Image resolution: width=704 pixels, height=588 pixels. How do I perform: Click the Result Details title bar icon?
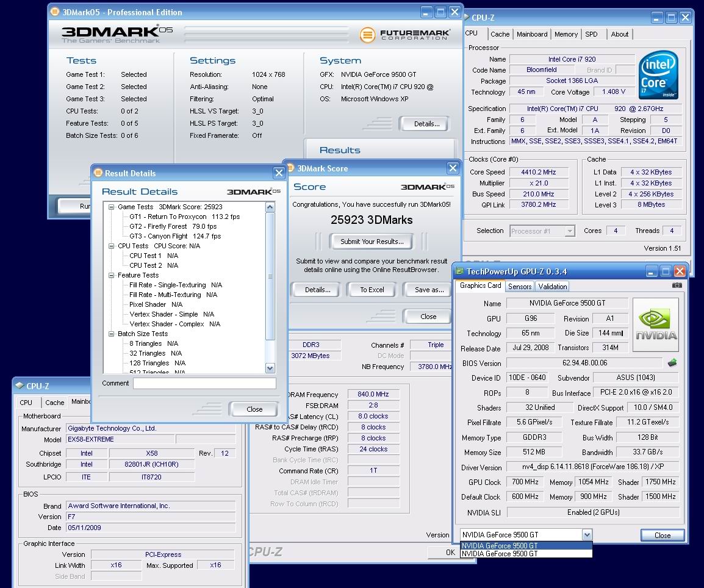[x=98, y=173]
